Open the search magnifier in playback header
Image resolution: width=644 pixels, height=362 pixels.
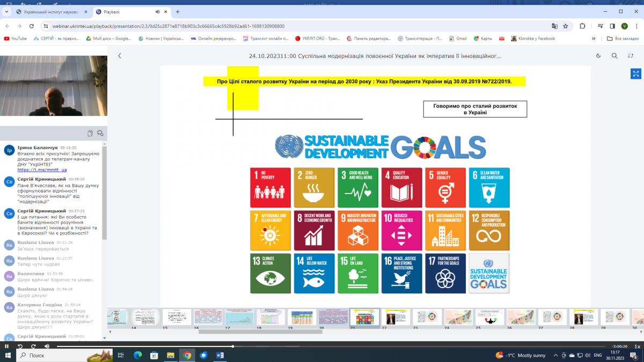[x=614, y=56]
